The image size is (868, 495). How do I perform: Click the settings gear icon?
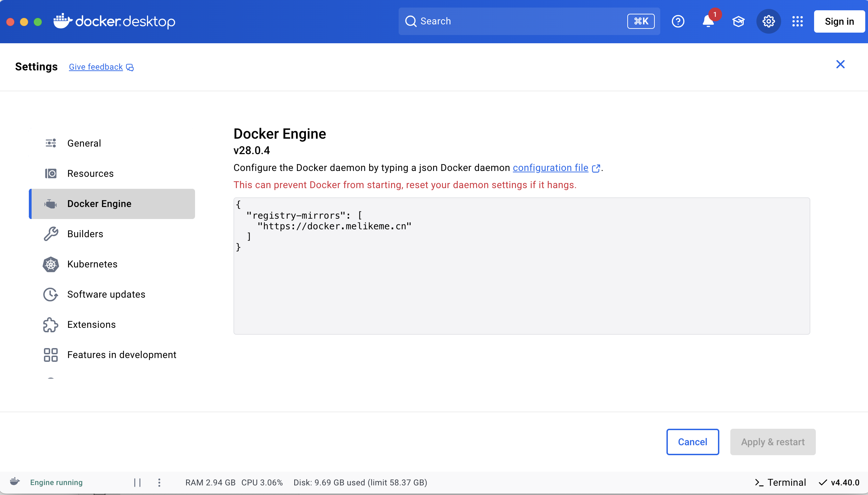click(x=768, y=21)
